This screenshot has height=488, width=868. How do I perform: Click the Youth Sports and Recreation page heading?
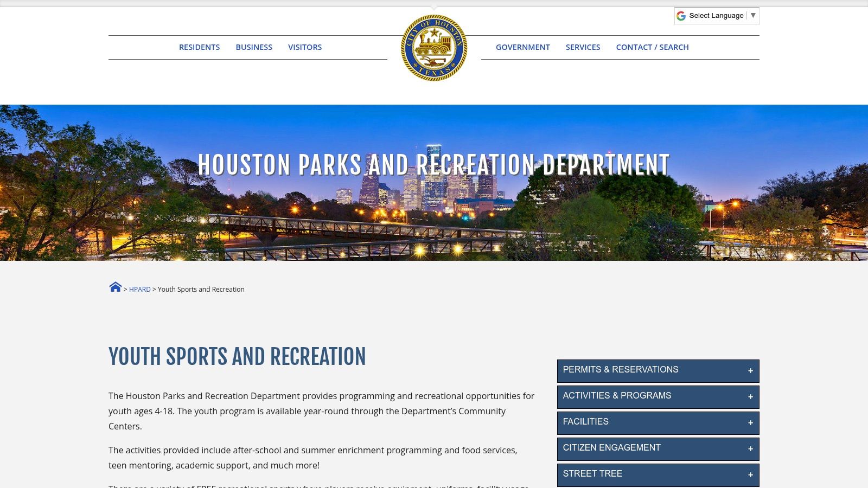237,357
